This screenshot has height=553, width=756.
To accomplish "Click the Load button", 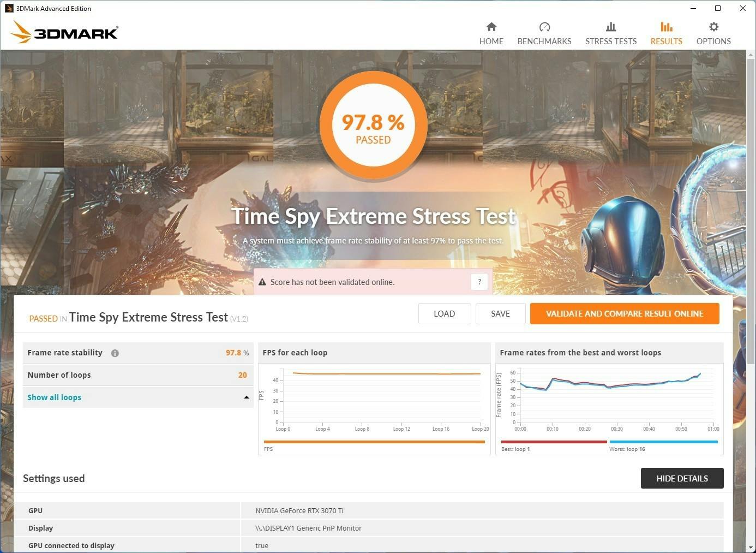I will 444,314.
